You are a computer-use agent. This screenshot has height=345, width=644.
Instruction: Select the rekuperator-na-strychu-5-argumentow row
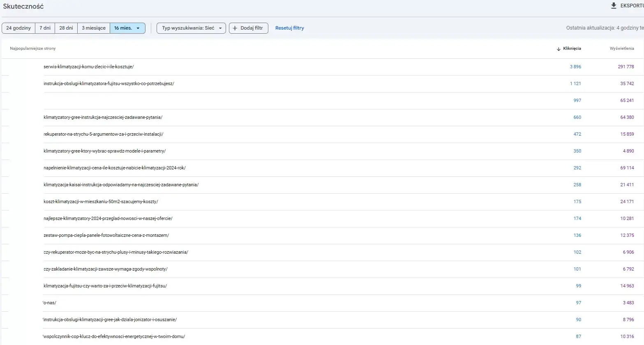tap(104, 134)
